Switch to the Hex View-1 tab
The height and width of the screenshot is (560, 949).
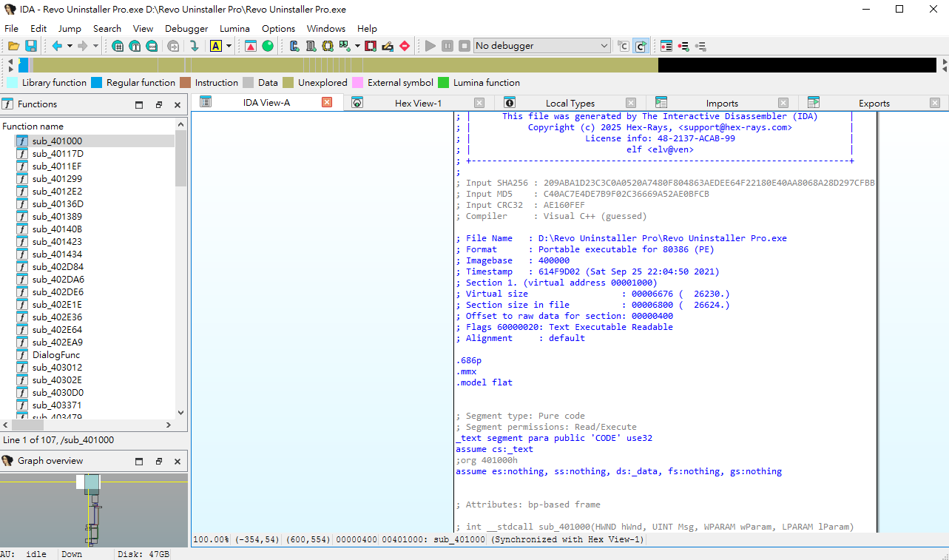point(418,104)
